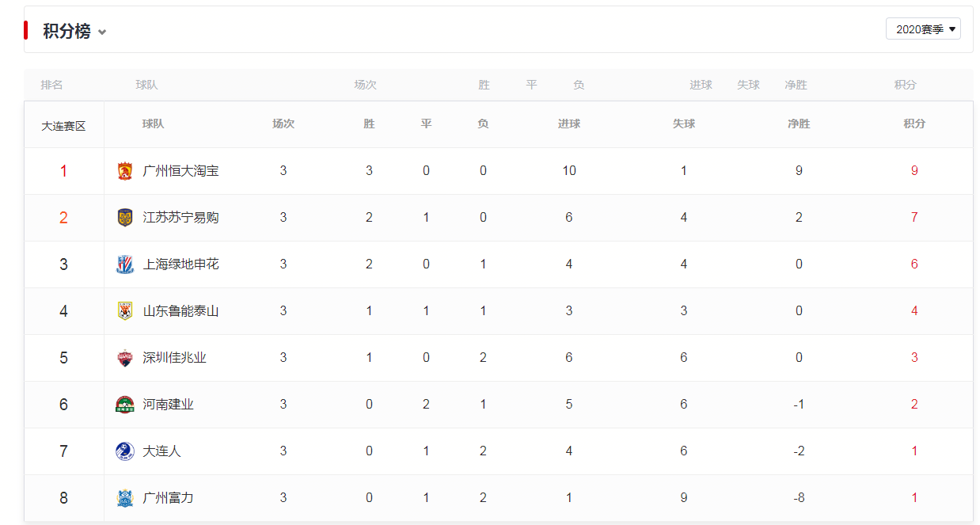Click the 净胜 column header in table

pyautogui.click(x=799, y=124)
